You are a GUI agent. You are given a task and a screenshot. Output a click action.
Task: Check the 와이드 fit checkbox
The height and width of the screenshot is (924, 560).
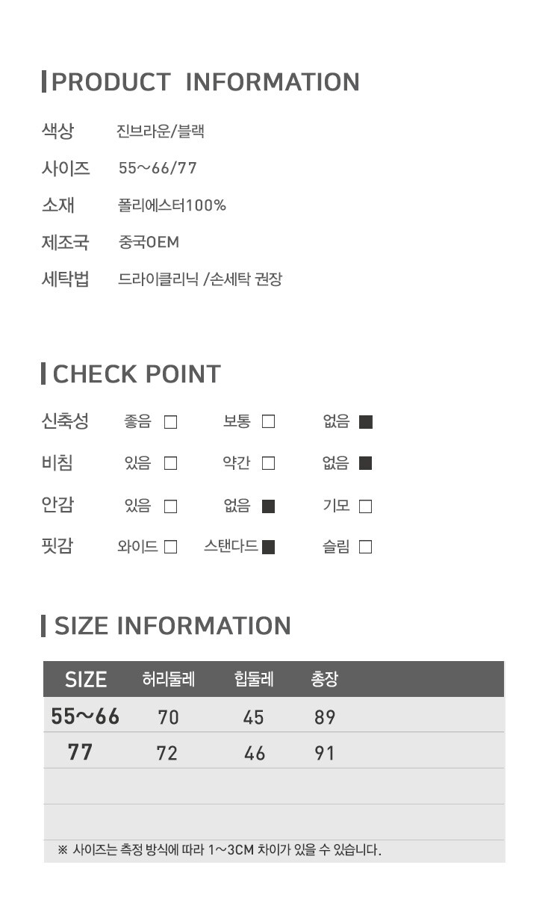[x=170, y=547]
